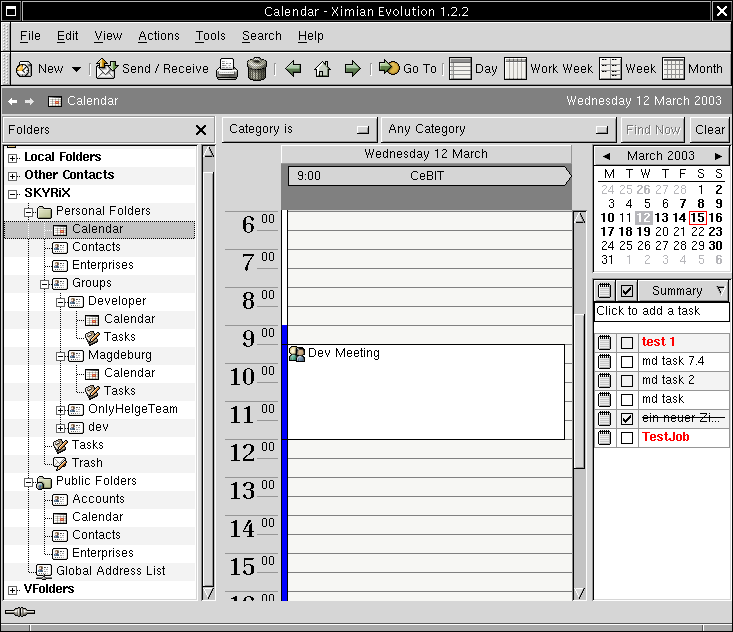The width and height of the screenshot is (733, 632).
Task: Switch to Month view
Action: tap(692, 69)
